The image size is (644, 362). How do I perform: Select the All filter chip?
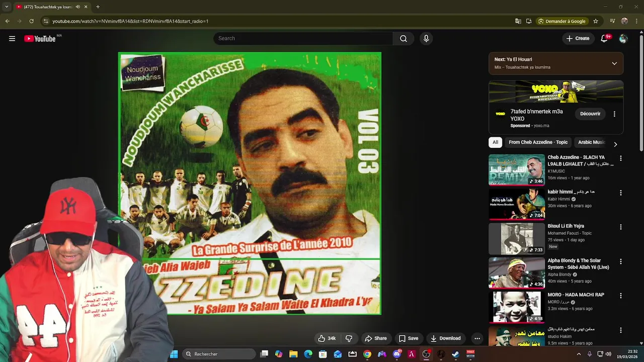coord(495,142)
